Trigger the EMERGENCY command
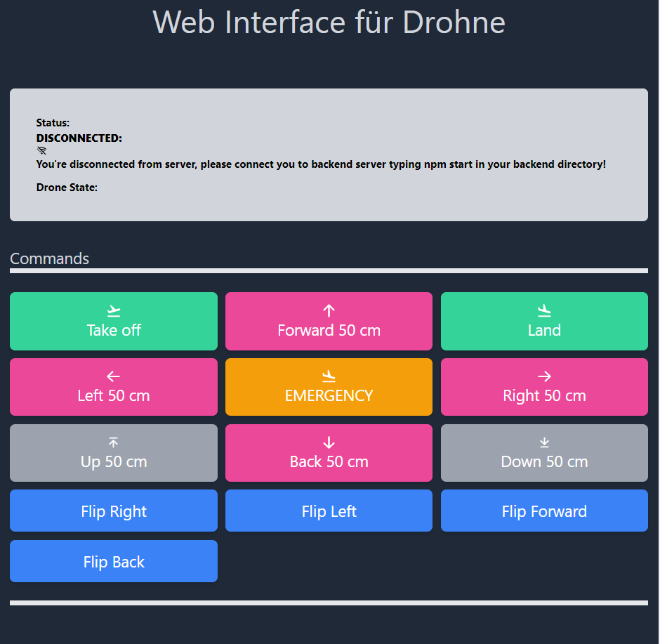 (x=329, y=387)
